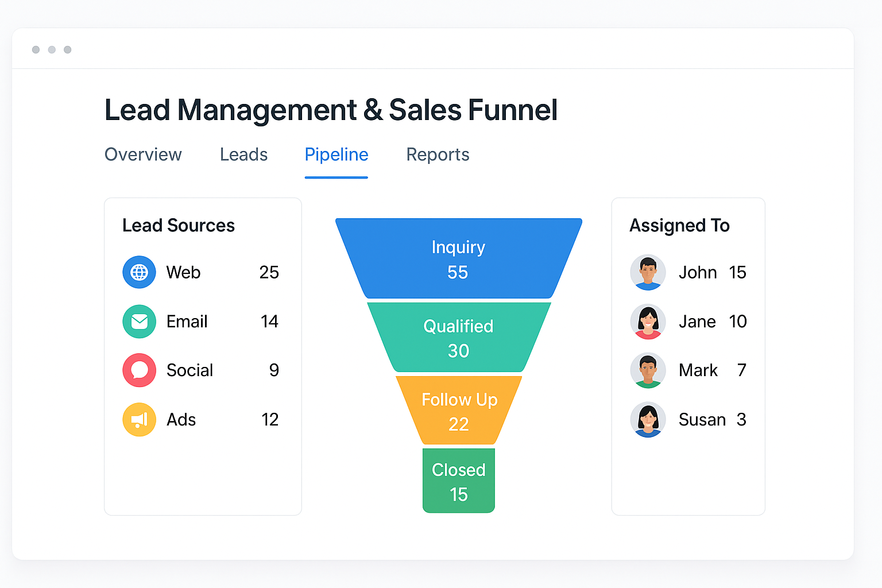Click the Social chat bubble icon
Screen dimensions: 882x588
coord(139,370)
